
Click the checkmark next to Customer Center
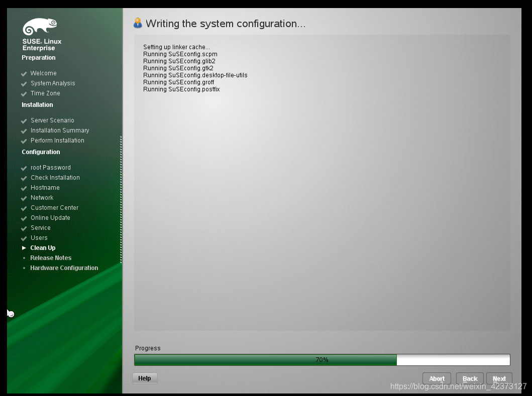(x=24, y=208)
